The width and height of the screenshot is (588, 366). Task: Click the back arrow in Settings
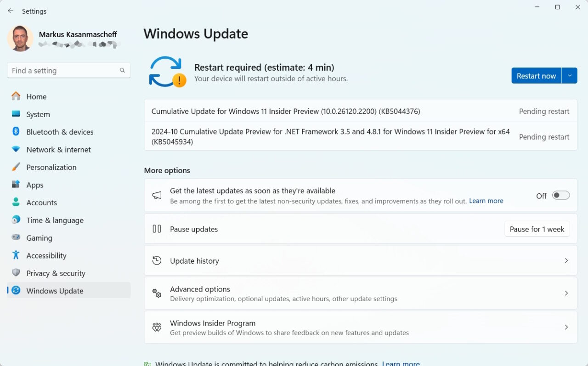(x=10, y=11)
